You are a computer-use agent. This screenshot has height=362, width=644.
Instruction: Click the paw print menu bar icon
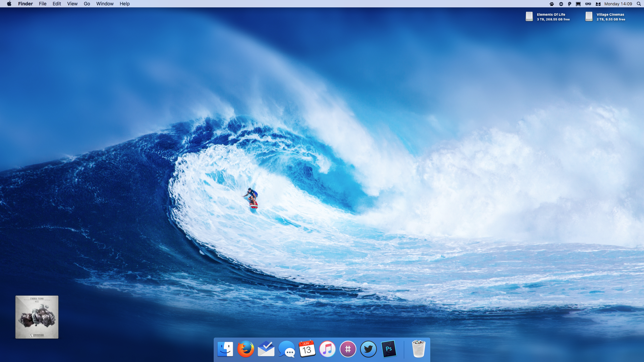coord(552,4)
